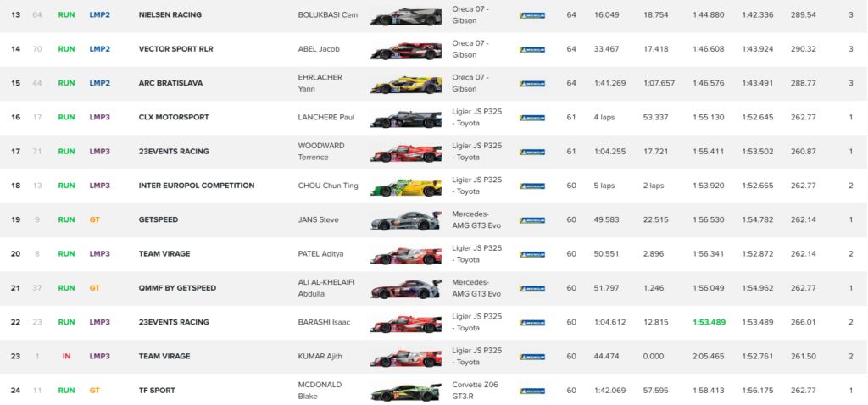868x405 pixels.
Task: Click Michelin logo in Inter Europol Competition row
Action: (x=532, y=186)
